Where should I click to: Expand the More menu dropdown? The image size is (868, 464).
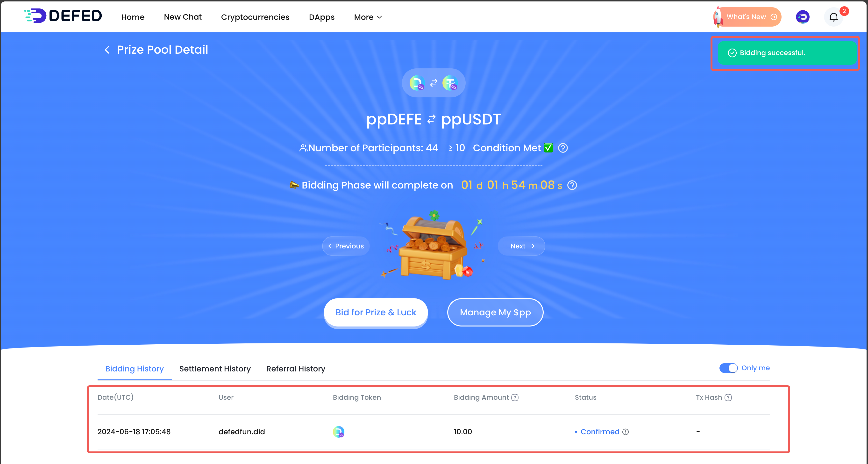click(x=368, y=17)
